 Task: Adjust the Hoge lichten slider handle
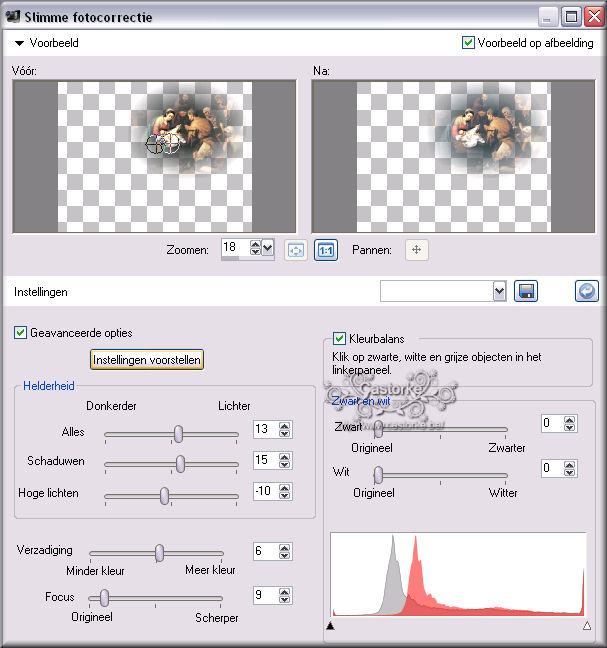tap(164, 496)
